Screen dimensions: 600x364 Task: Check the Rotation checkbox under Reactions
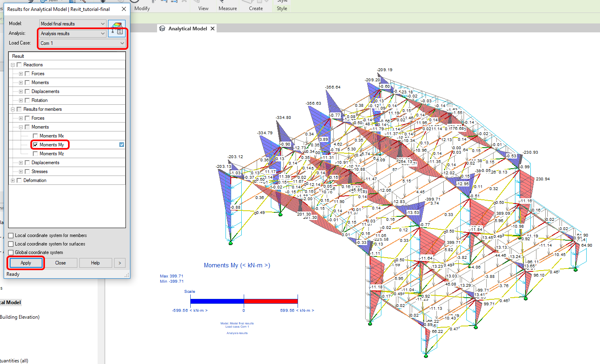click(x=27, y=100)
